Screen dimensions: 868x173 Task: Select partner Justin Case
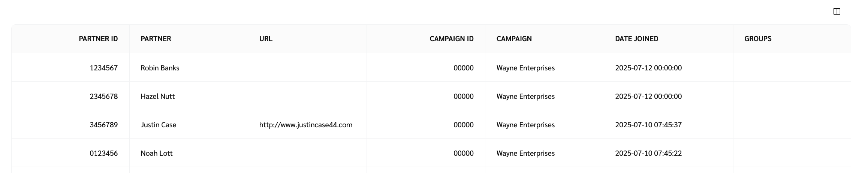point(158,125)
